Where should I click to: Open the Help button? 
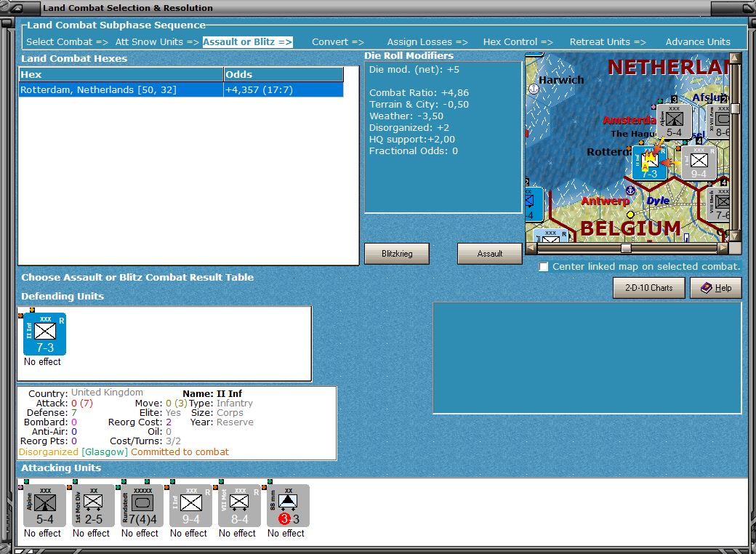715,288
